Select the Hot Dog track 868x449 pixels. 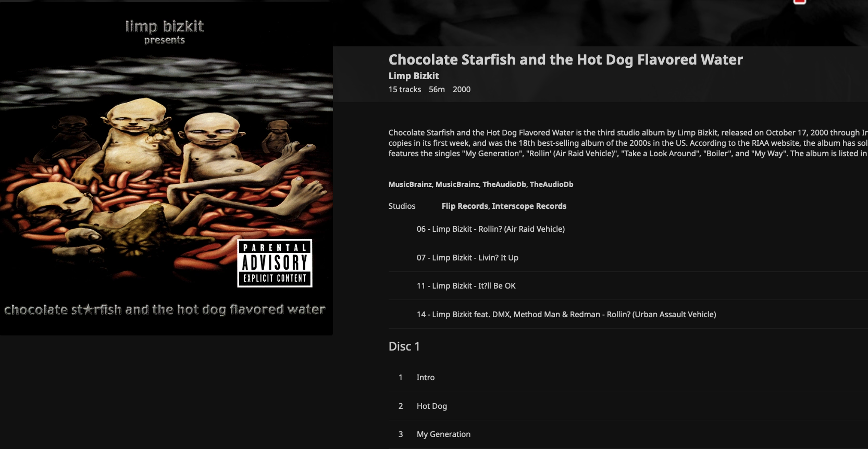point(628,406)
